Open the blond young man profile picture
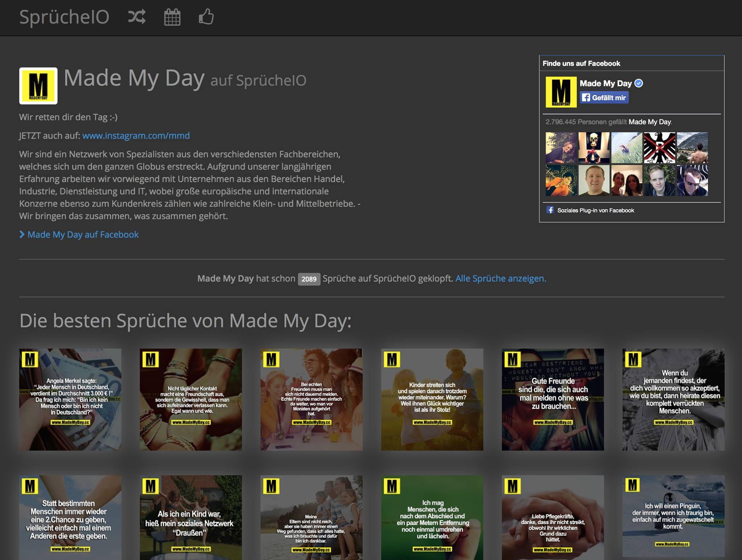This screenshot has height=560, width=742. (x=659, y=180)
